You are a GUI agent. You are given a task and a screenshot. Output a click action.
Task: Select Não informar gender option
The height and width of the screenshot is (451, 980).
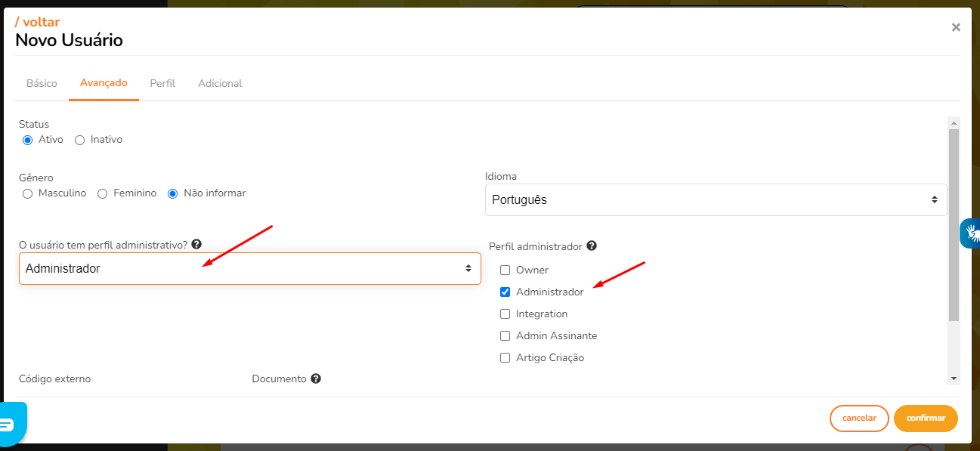(x=173, y=193)
